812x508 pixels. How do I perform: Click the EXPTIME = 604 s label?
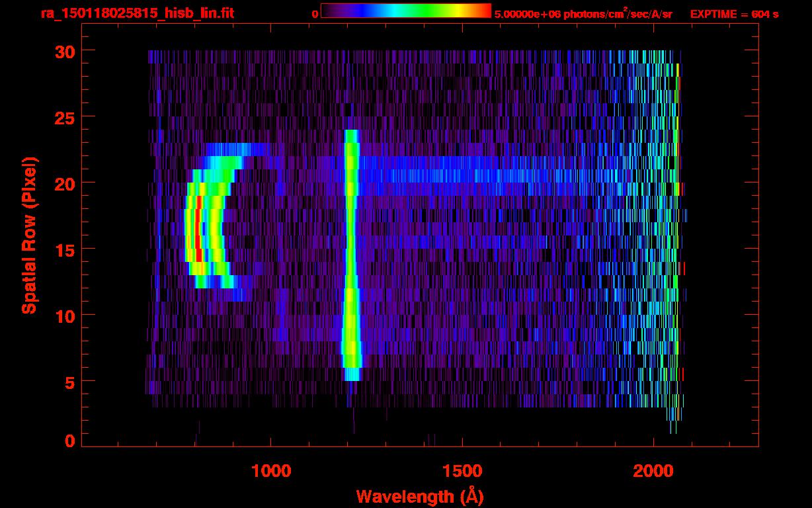tap(734, 15)
